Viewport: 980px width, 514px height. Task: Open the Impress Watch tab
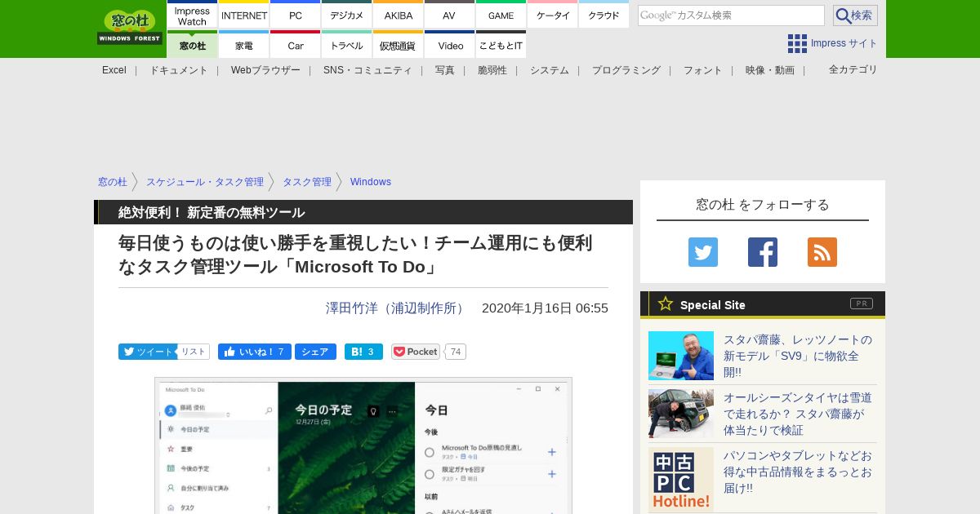(192, 16)
